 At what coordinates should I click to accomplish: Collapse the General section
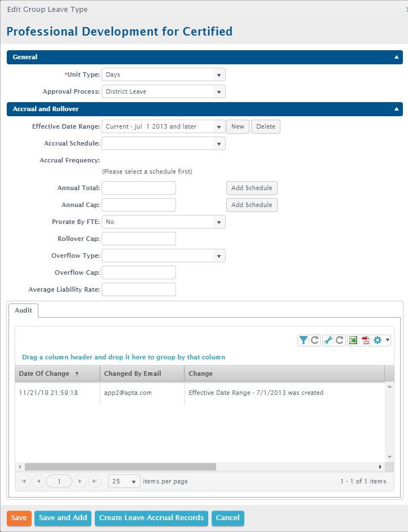(396, 57)
